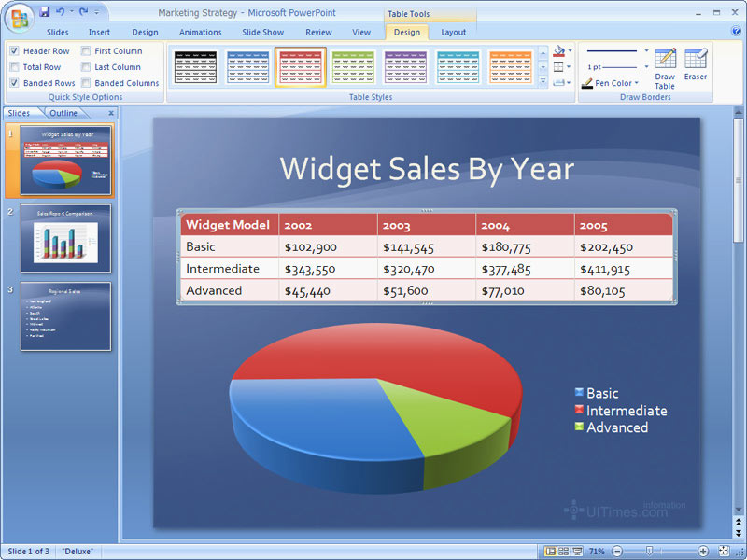Expand the Effects dropdown arrow
Viewport: 747px width, 560px height.
[570, 83]
